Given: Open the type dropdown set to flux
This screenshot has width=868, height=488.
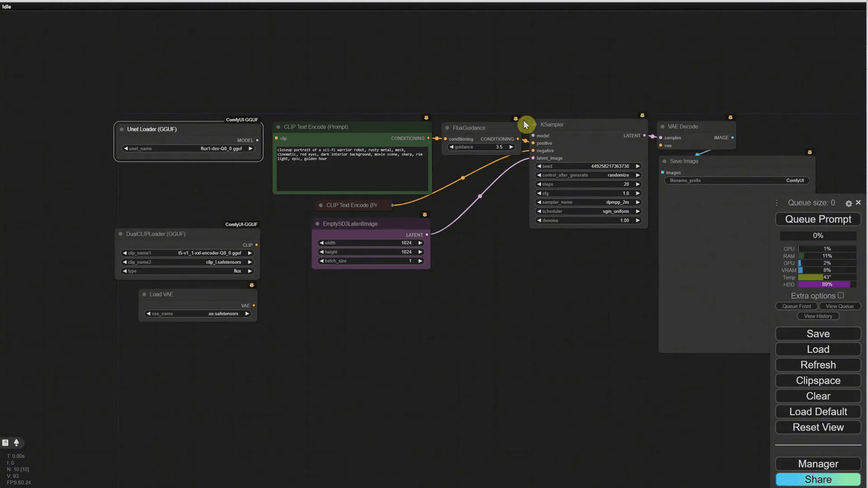Looking at the screenshot, I should pyautogui.click(x=187, y=271).
